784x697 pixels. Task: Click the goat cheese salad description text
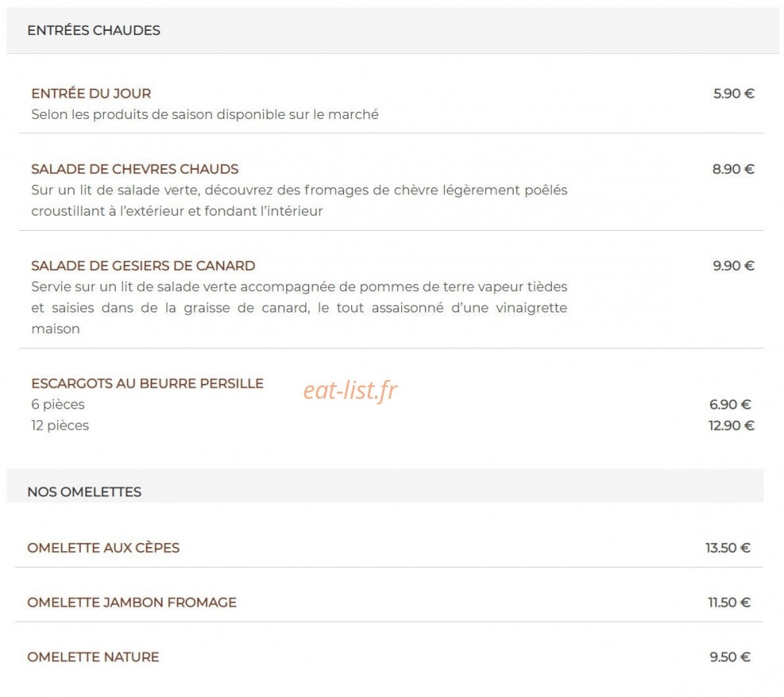tap(299, 201)
